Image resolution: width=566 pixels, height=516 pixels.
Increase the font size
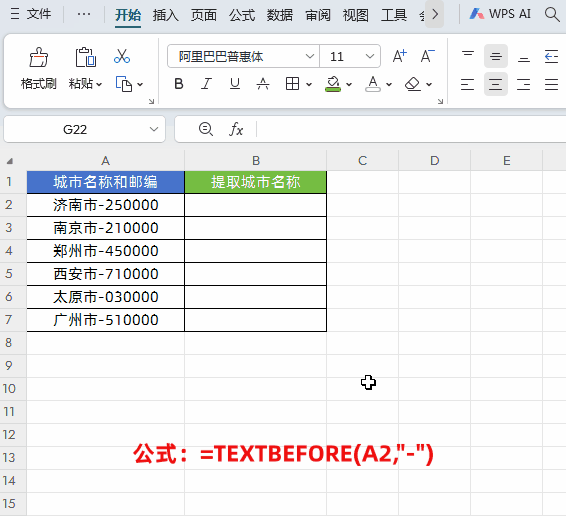tap(400, 56)
